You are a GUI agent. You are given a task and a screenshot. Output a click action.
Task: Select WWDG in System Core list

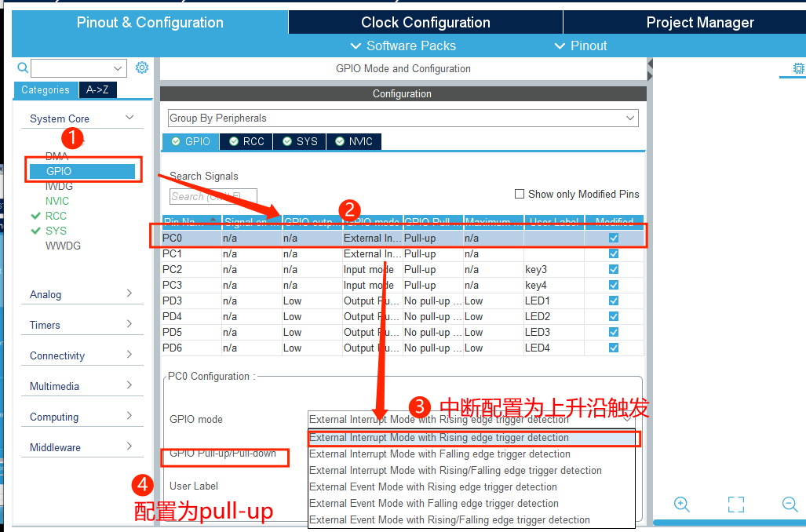(64, 246)
